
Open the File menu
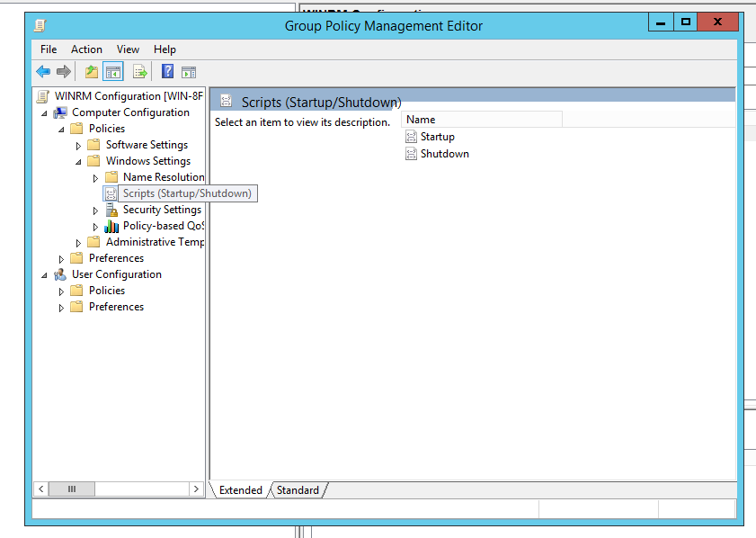click(x=49, y=49)
